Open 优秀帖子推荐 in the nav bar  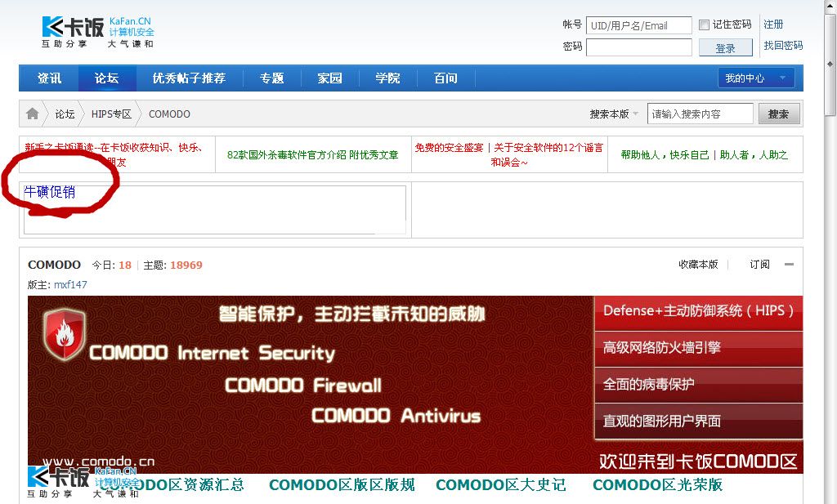(x=189, y=78)
